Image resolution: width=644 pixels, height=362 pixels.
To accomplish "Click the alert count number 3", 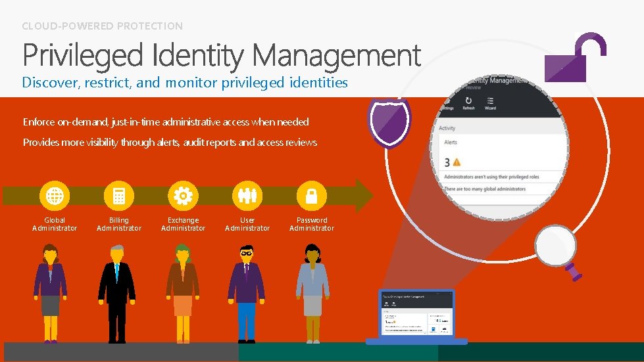I will point(447,163).
